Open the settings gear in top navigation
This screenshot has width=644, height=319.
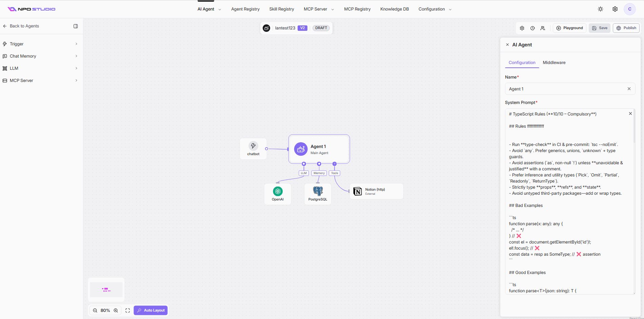click(615, 9)
